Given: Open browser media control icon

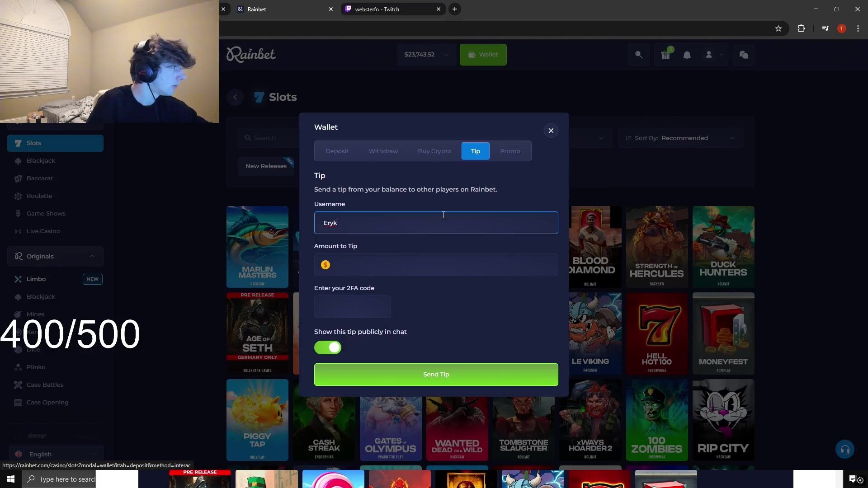Looking at the screenshot, I should click(x=826, y=28).
